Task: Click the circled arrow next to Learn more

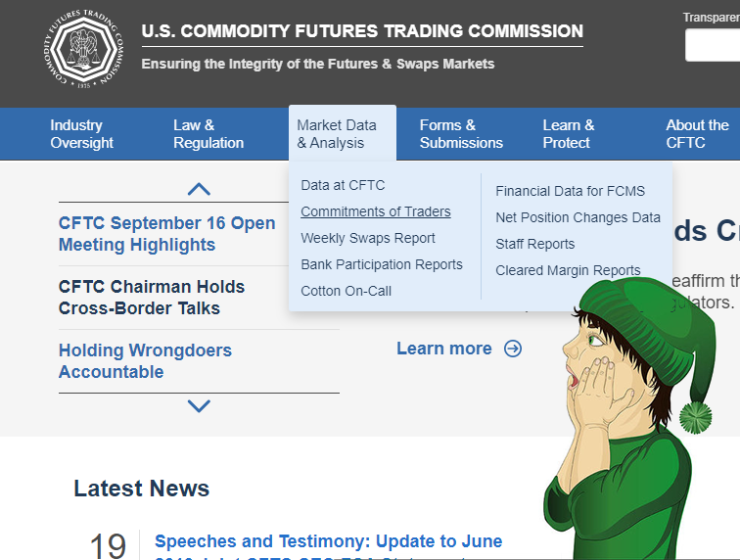Action: click(x=513, y=349)
